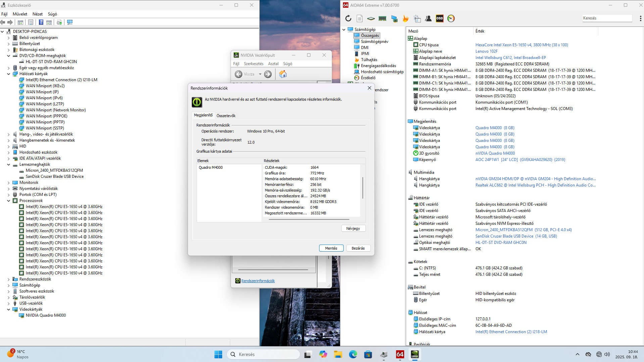
Task: Switch to NVIDIA Control Panel taskbar icon
Action: (x=415, y=354)
